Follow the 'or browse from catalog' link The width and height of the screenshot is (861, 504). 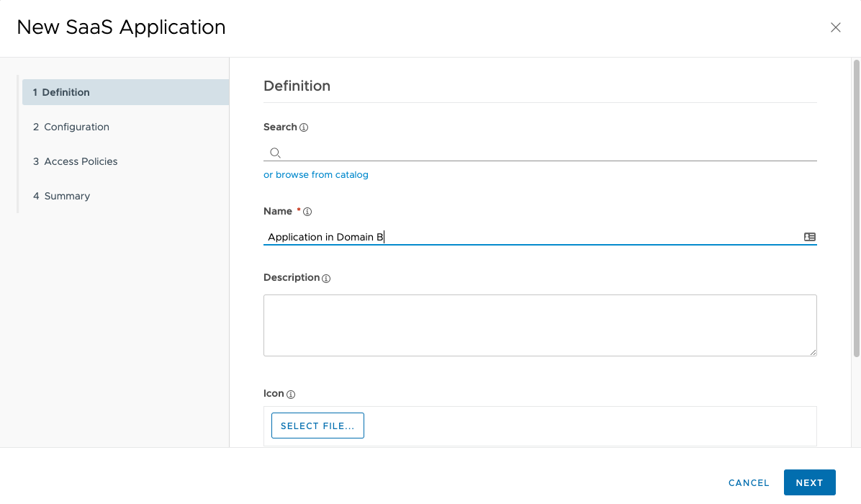coord(316,175)
